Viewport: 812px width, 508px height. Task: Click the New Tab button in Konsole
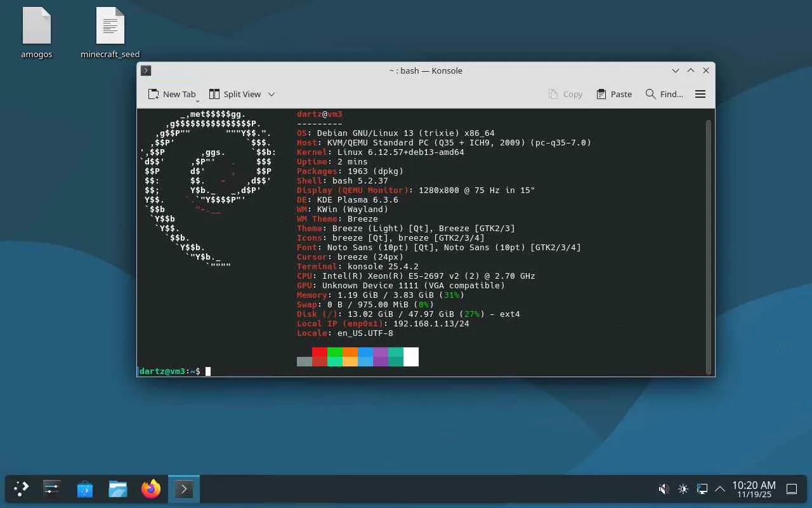coord(172,94)
